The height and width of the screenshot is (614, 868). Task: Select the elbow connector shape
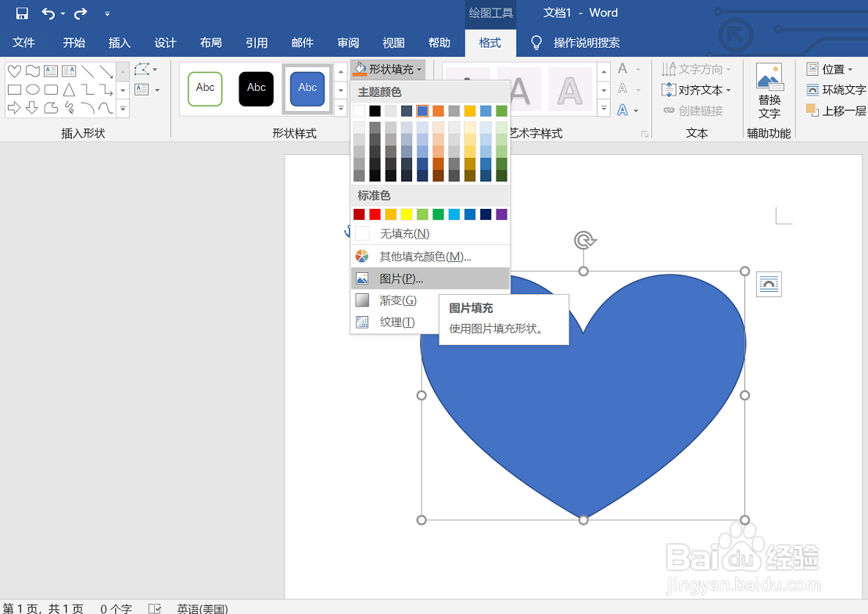coord(88,89)
